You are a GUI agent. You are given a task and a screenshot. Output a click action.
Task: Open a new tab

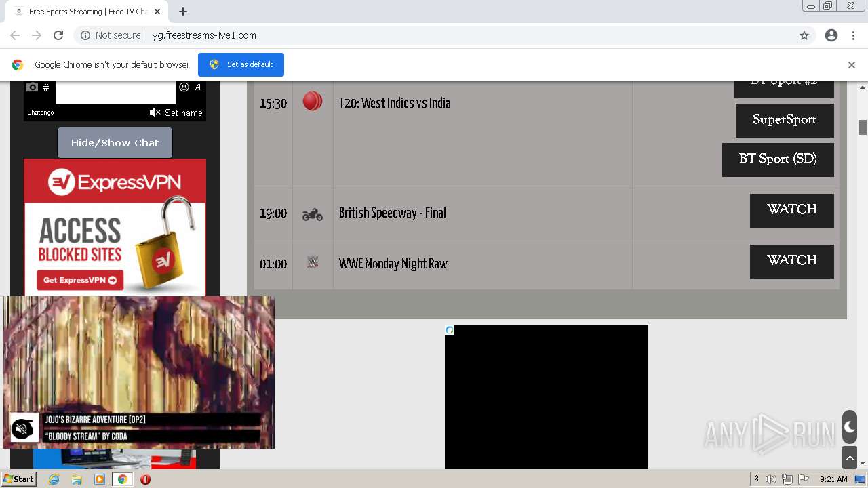pos(183,12)
